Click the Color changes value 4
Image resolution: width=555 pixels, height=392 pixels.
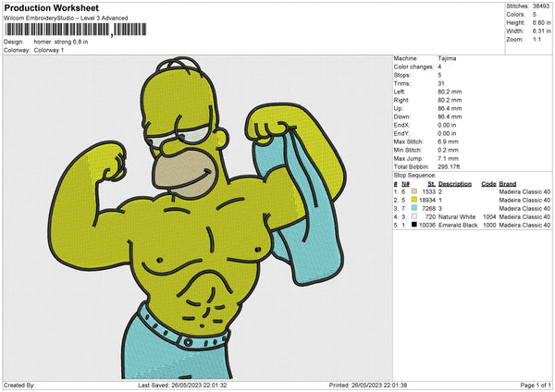(439, 67)
